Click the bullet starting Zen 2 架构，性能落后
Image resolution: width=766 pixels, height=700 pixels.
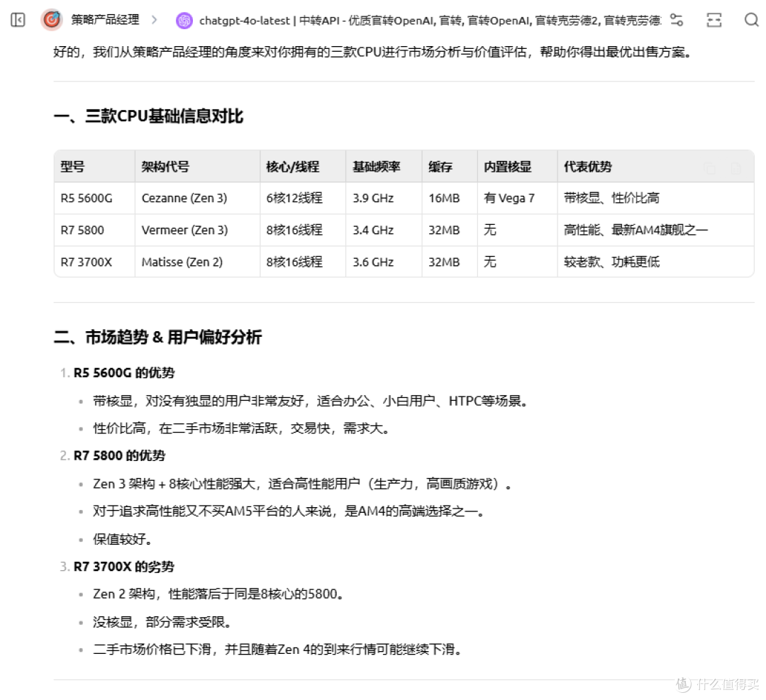218,594
